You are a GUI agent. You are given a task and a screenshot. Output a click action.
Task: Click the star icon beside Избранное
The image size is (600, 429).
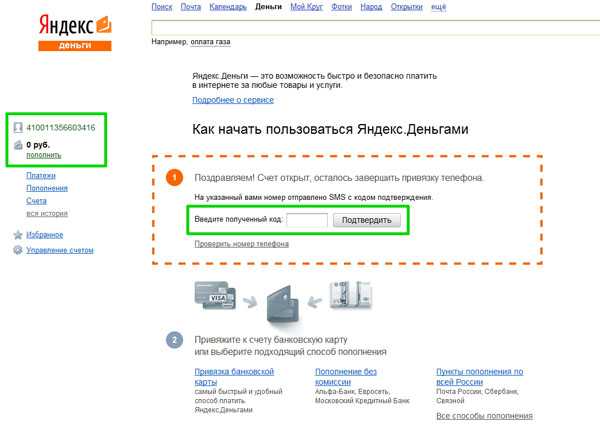pos(18,235)
